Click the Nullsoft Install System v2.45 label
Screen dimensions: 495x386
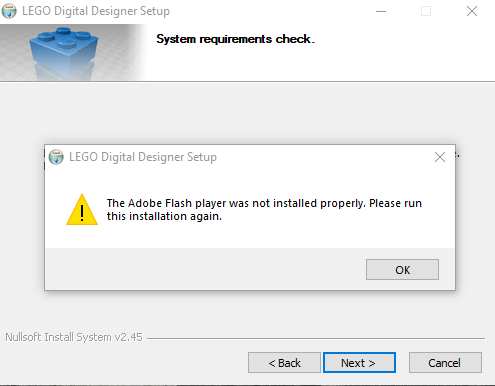point(74,337)
